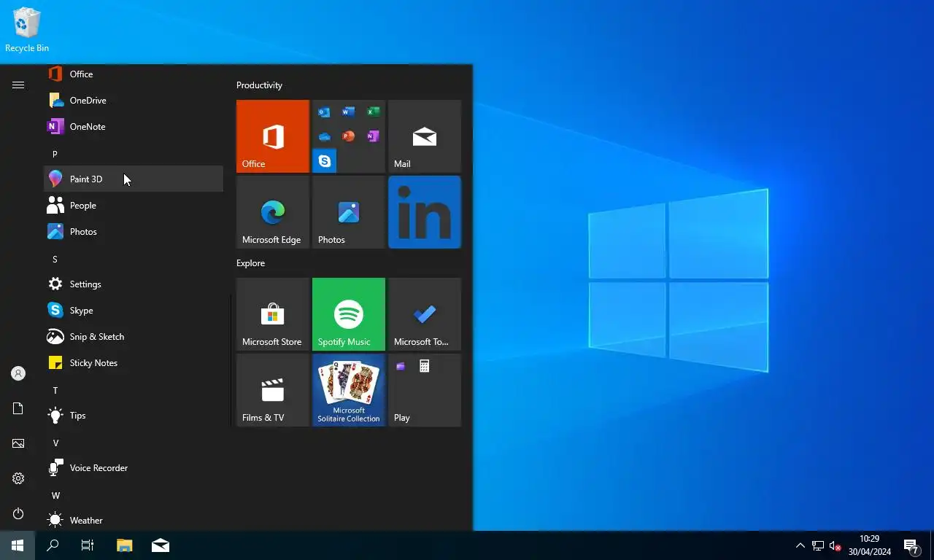
Task: Open Documents from Start sidebar
Action: coord(18,408)
